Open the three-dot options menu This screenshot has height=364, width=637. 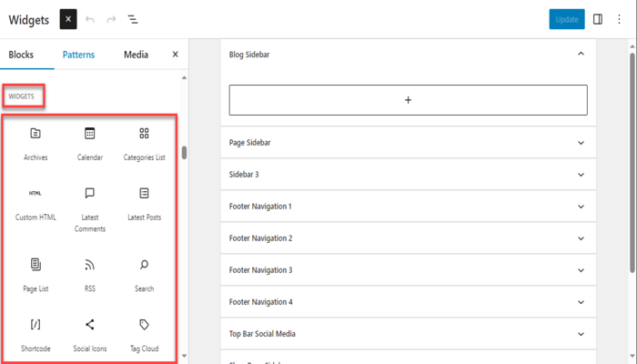pyautogui.click(x=620, y=19)
